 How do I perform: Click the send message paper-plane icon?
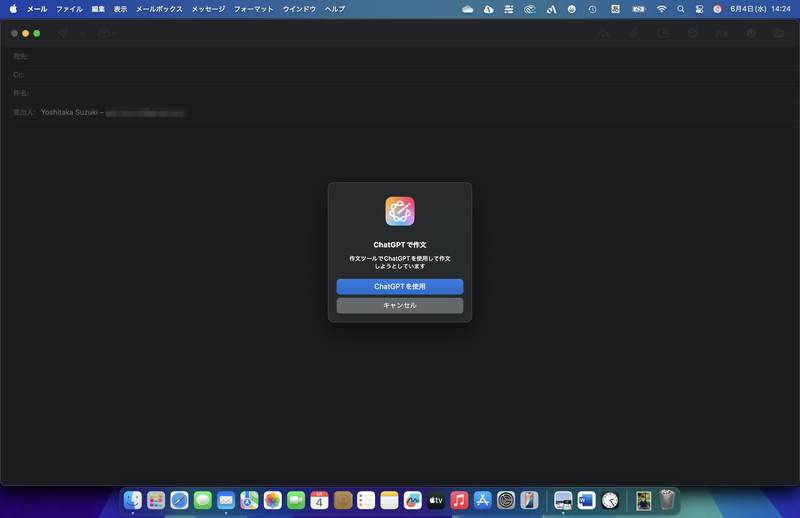(x=63, y=33)
